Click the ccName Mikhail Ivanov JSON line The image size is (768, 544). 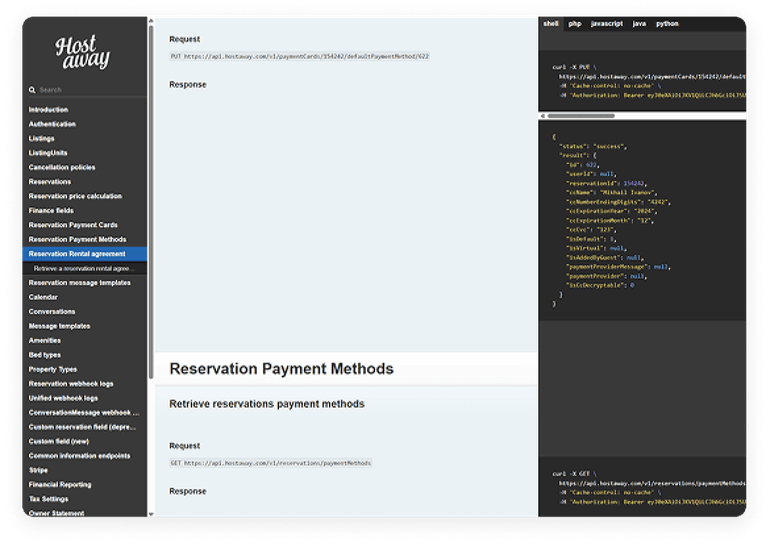(612, 193)
